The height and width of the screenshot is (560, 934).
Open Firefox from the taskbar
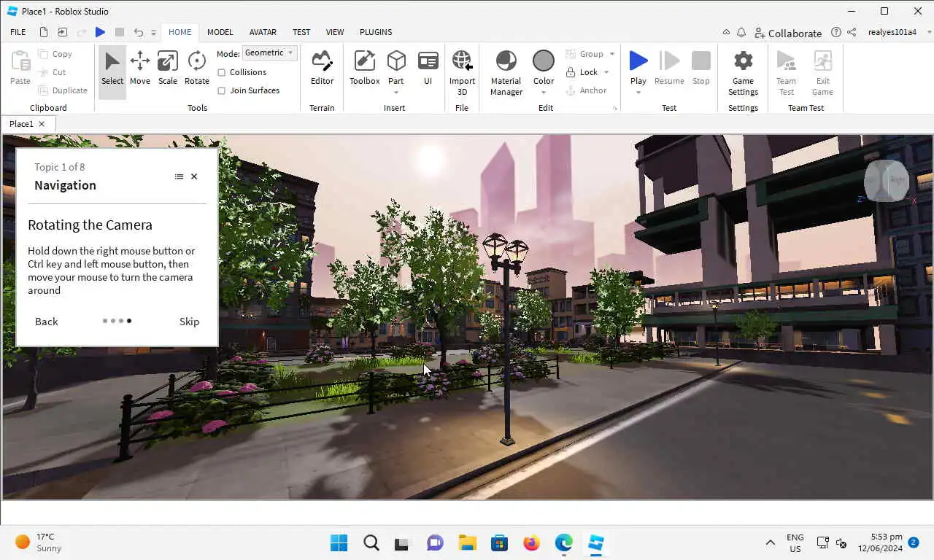pyautogui.click(x=531, y=542)
